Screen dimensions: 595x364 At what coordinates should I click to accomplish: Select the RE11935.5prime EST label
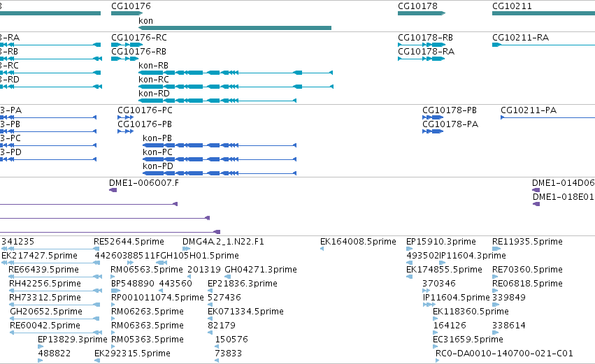pyautogui.click(x=527, y=242)
